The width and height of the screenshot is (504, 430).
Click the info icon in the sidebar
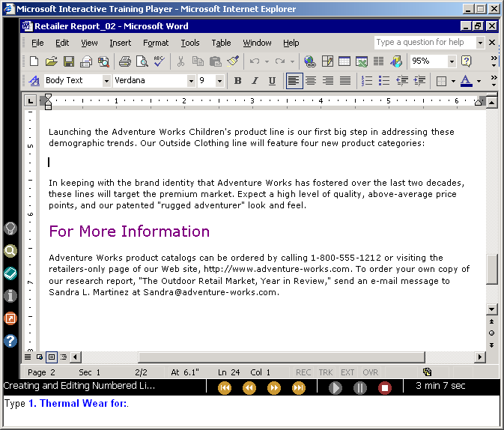(10, 296)
